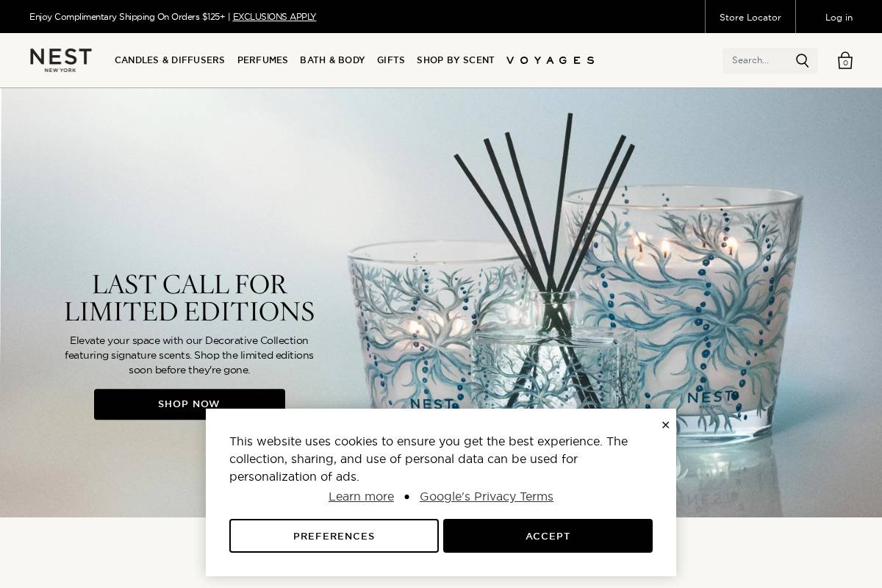882x588 pixels.
Task: Click the search magnifier icon
Action: pos(802,60)
